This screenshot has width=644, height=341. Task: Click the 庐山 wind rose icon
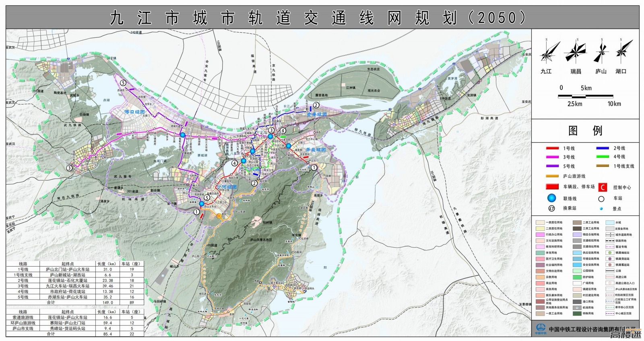[x=601, y=52]
